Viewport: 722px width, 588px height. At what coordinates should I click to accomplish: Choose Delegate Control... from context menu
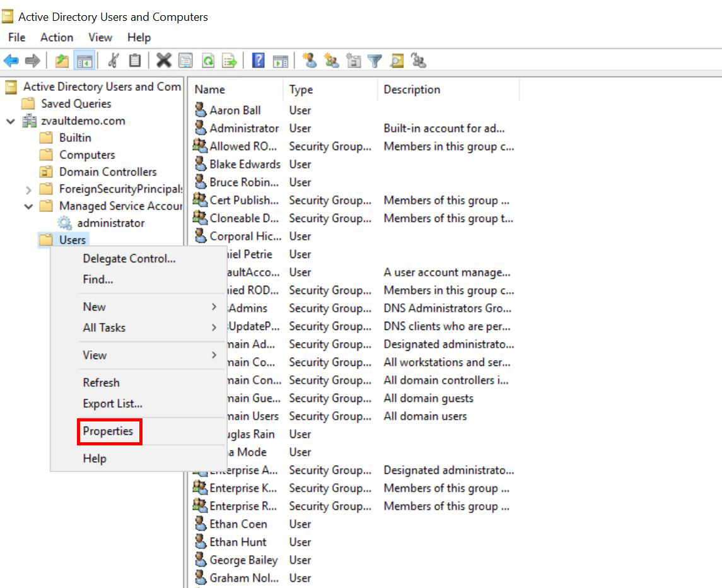click(x=129, y=259)
